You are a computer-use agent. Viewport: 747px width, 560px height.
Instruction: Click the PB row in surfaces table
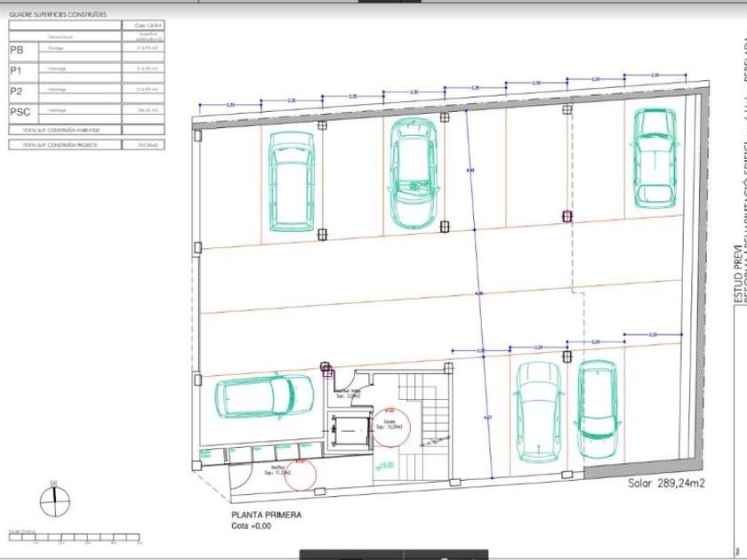point(86,51)
